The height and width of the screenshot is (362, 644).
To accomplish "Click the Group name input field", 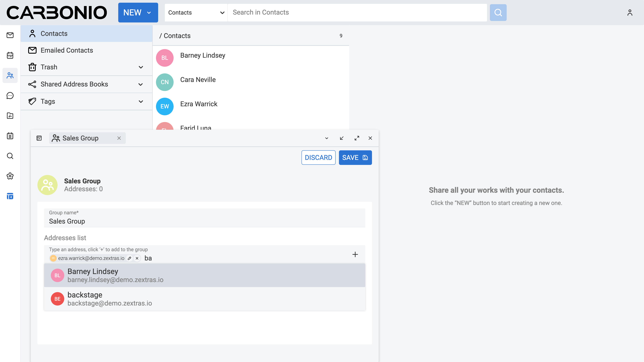I will 204,221.
